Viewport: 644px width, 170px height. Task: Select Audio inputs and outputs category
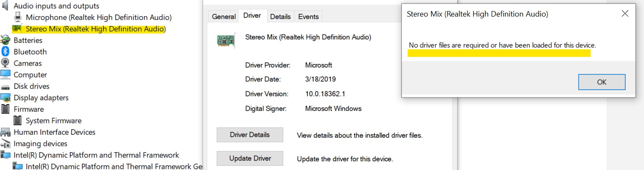[x=56, y=6]
